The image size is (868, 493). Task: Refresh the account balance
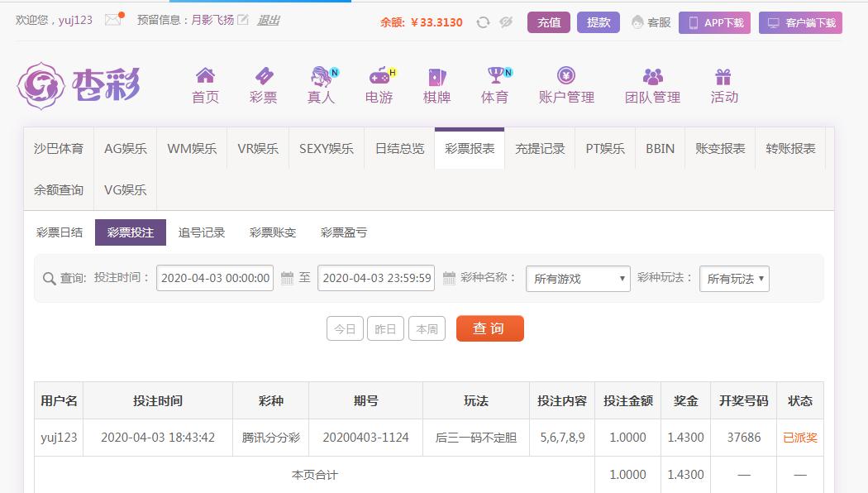click(483, 22)
